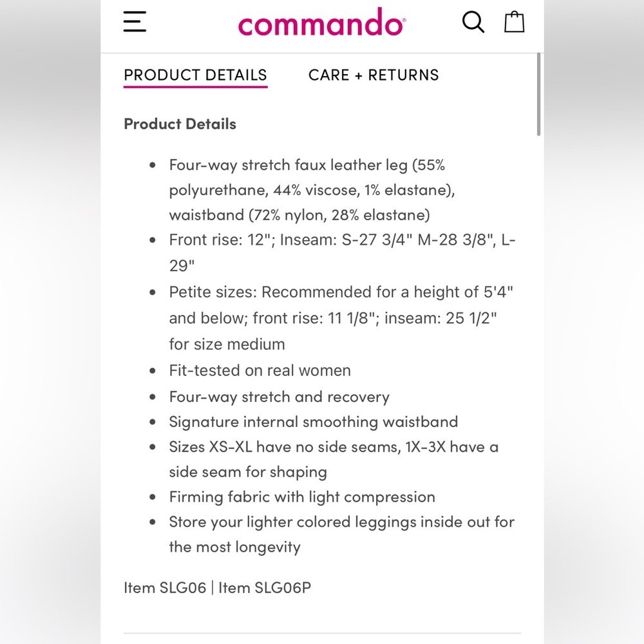Switch to the CARE + RETURNS tab
This screenshot has height=644, width=644.
(373, 75)
